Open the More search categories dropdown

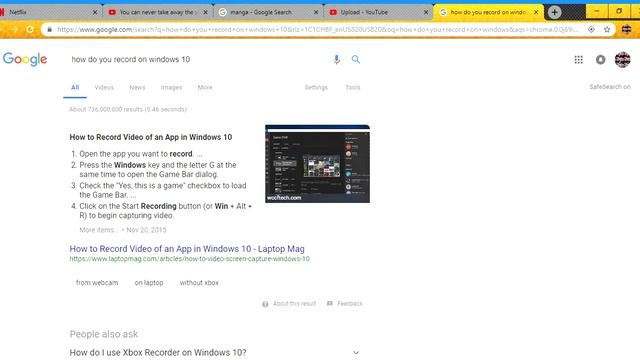(x=205, y=87)
